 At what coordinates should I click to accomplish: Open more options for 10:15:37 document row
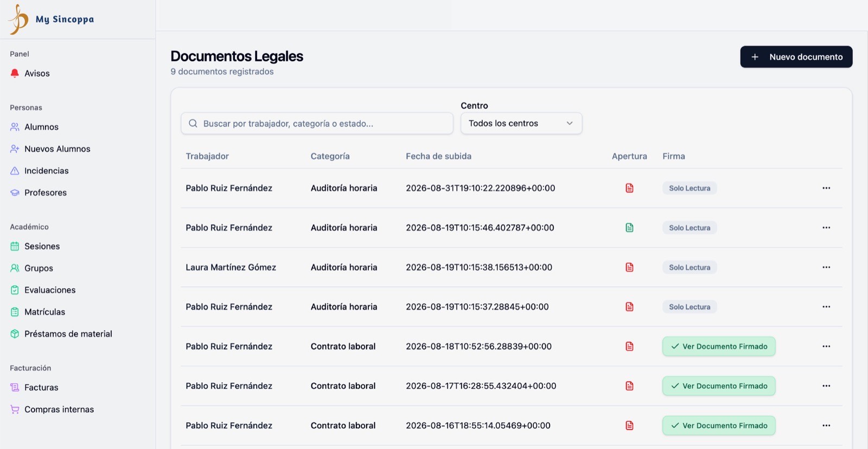pyautogui.click(x=826, y=307)
